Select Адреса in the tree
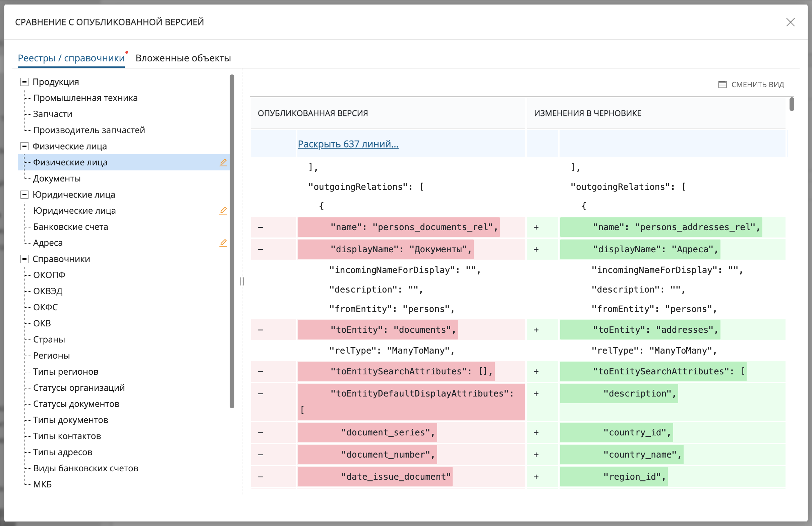812x526 pixels. point(48,243)
